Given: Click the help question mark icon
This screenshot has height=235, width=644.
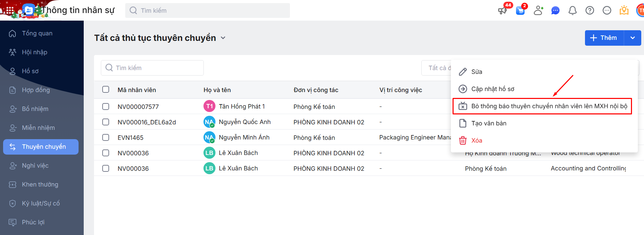Looking at the screenshot, I should [x=589, y=11].
